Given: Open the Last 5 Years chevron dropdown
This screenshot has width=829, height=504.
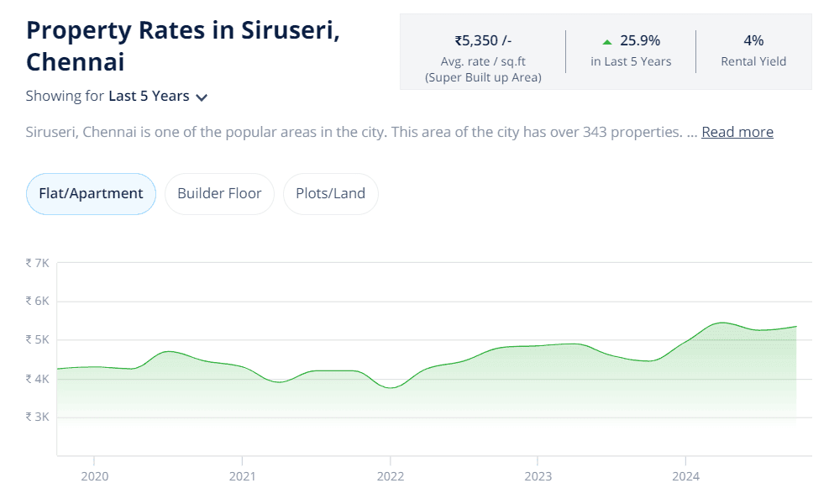Looking at the screenshot, I should (202, 97).
